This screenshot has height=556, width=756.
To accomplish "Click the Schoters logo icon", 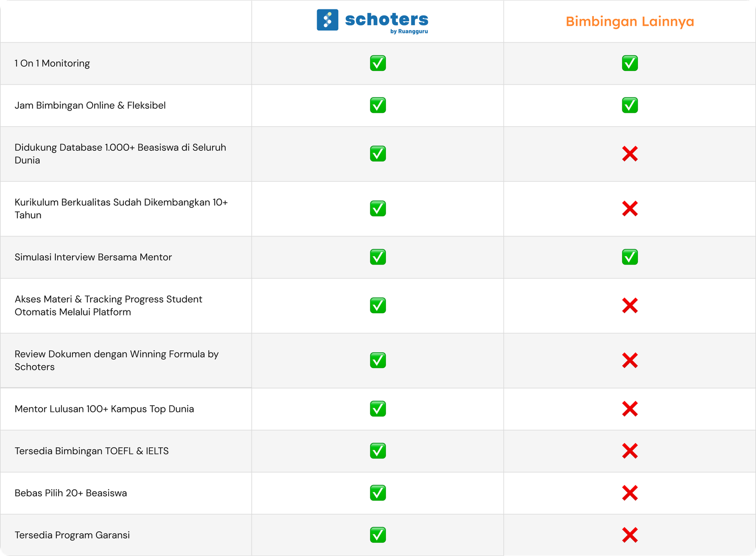I will point(327,20).
